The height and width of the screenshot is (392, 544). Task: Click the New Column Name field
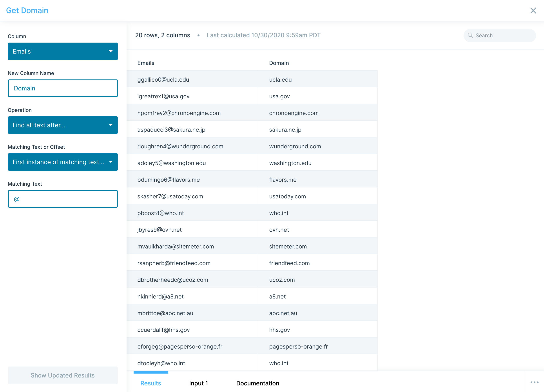pos(63,88)
